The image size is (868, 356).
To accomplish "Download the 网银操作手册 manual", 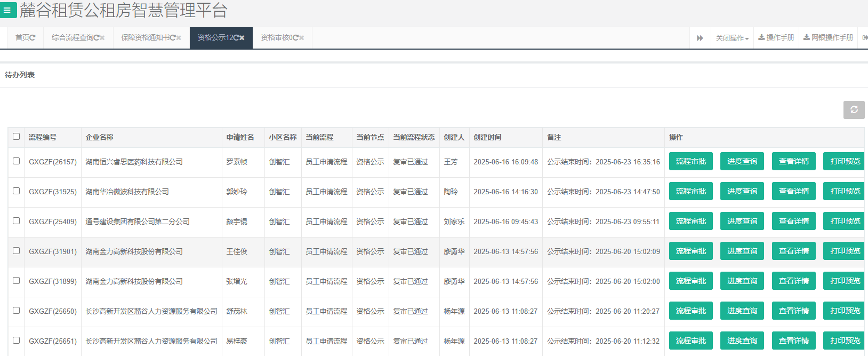I will click(828, 38).
